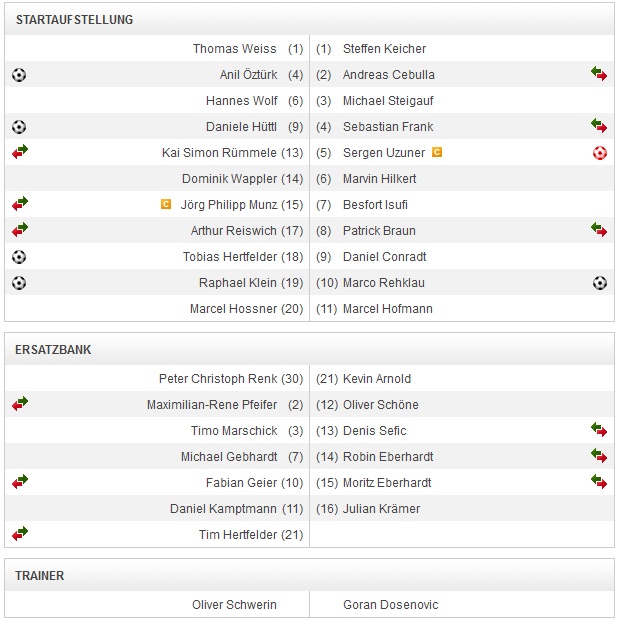Image resolution: width=618 pixels, height=621 pixels.
Task: Click the Ersatzbank section header
Action: pyautogui.click(x=53, y=350)
